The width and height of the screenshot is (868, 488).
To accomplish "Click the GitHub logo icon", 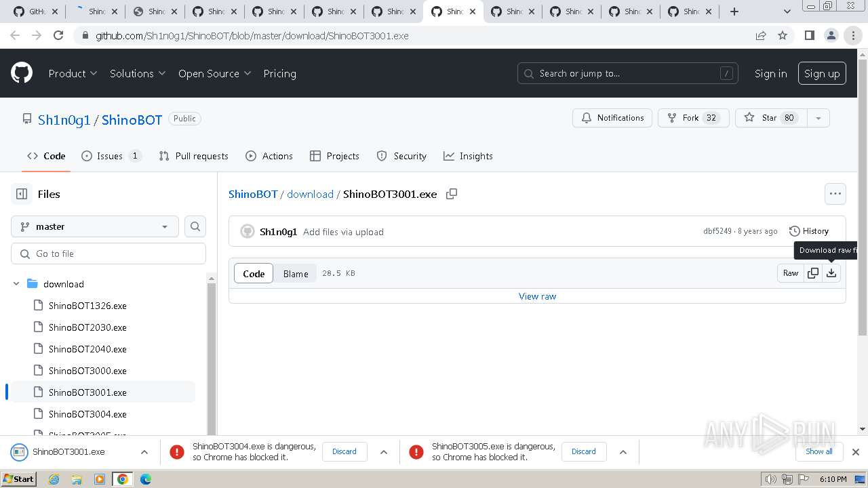I will pyautogui.click(x=22, y=73).
